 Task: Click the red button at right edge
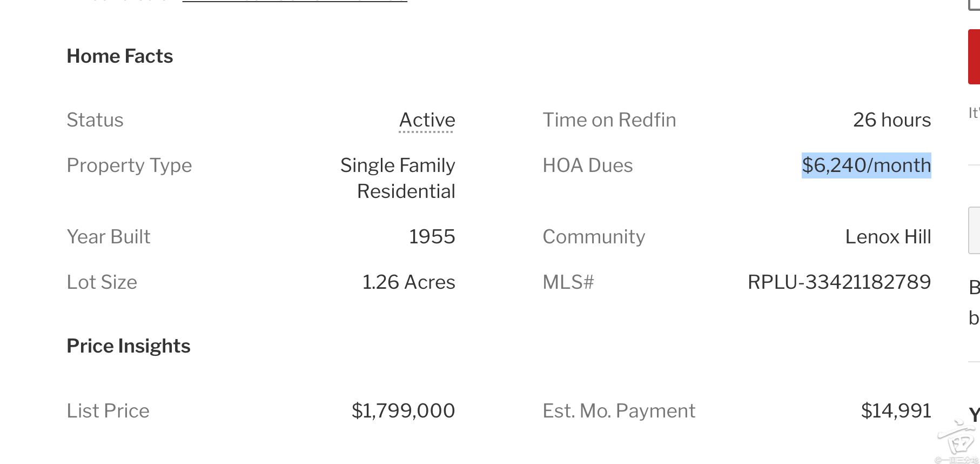pyautogui.click(x=974, y=57)
